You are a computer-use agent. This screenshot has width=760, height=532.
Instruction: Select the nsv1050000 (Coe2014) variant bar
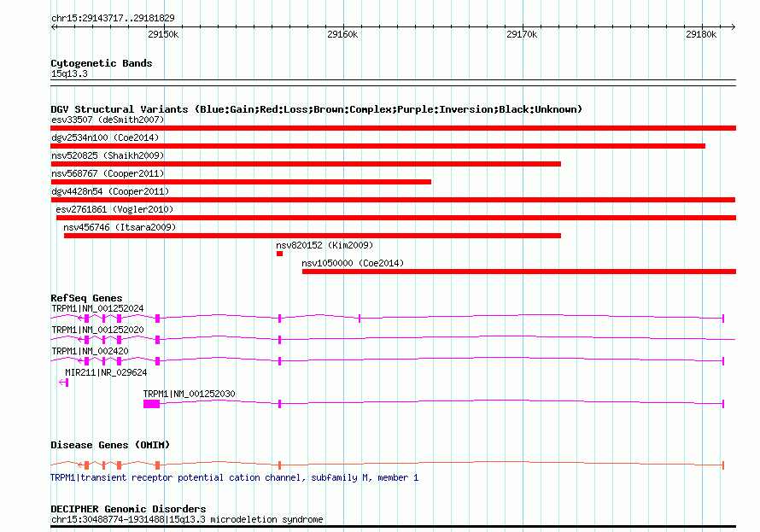click(x=519, y=272)
